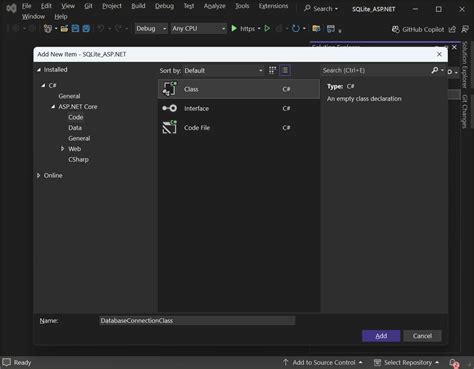The width and height of the screenshot is (474, 369).
Task: Click the Cancel button
Action: [x=422, y=336]
